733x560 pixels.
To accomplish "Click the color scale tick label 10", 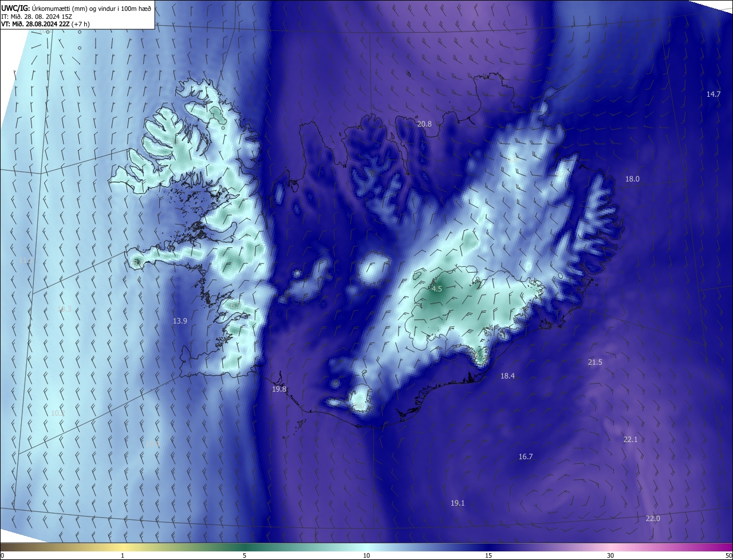I will [x=366, y=555].
